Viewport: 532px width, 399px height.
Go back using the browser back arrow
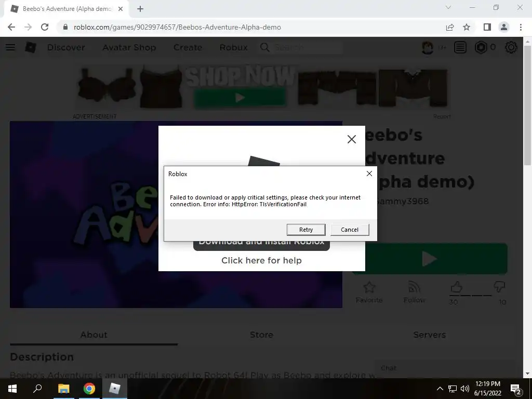coord(11,27)
